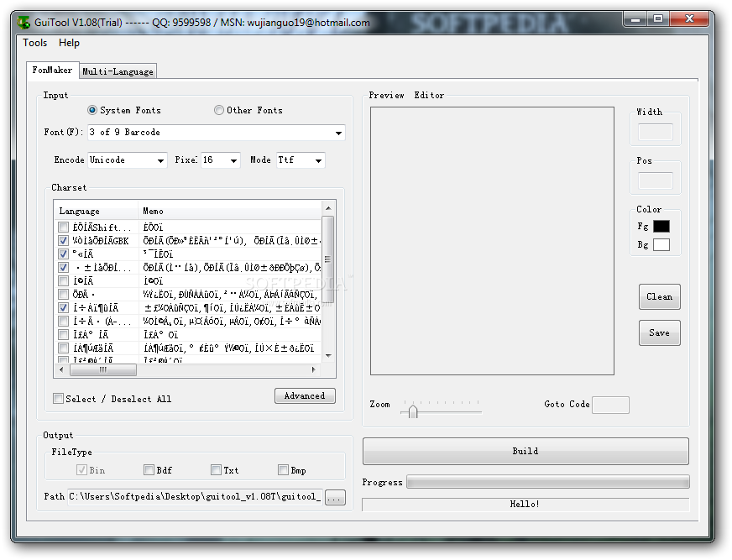Click the Build button
This screenshot has width=732, height=560.
pos(525,451)
